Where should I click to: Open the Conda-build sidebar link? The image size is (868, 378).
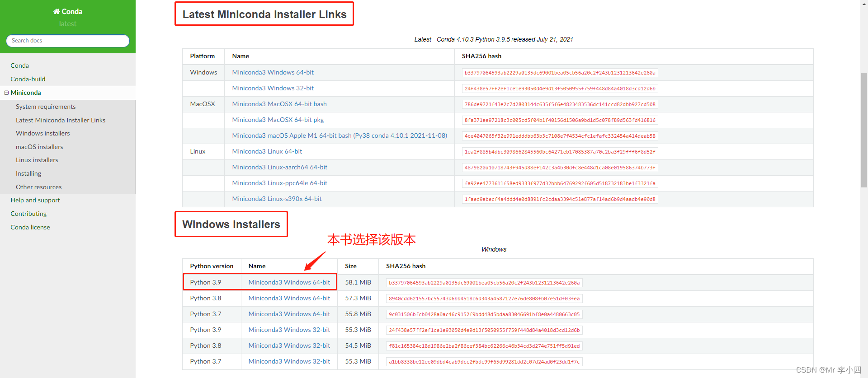point(28,79)
